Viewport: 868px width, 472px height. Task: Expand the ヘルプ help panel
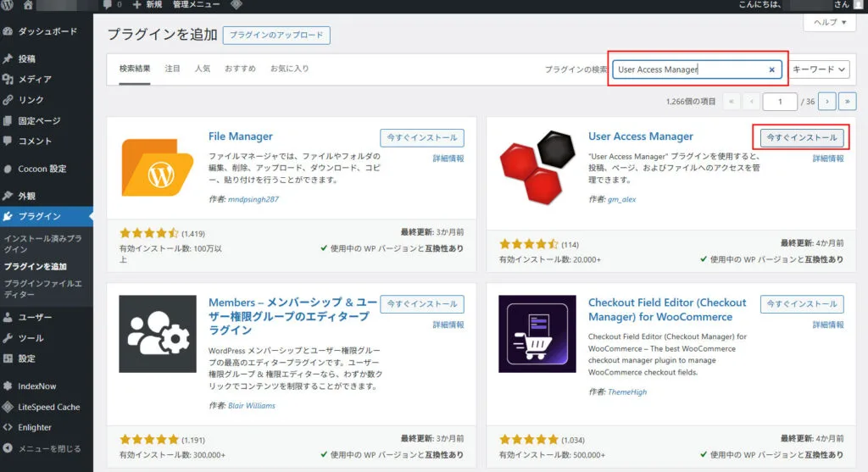tap(829, 23)
